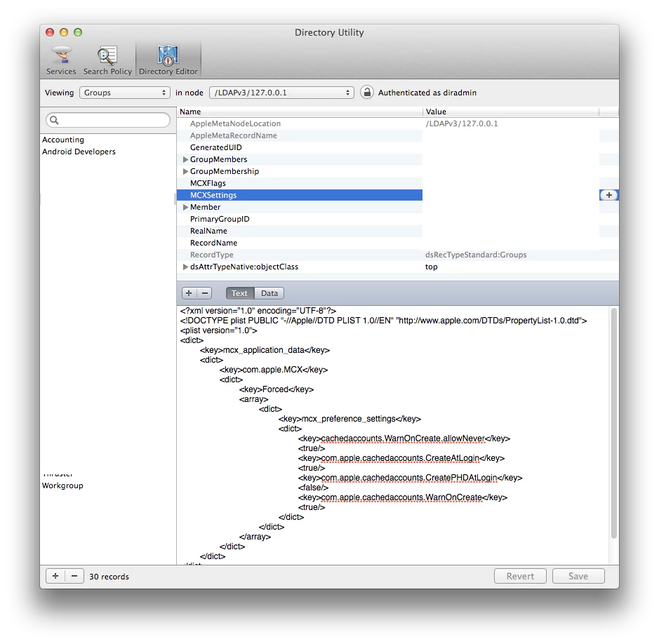Open the Services toolbar icon
This screenshot has width=659, height=644.
61,60
